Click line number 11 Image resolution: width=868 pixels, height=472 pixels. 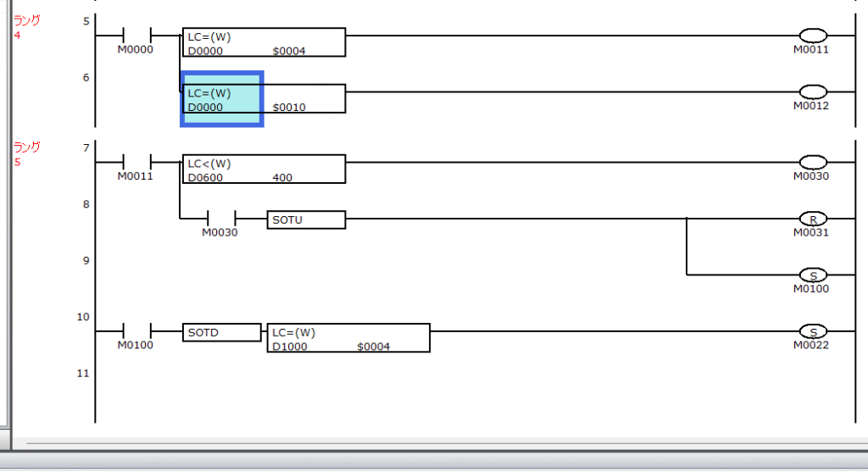83,374
